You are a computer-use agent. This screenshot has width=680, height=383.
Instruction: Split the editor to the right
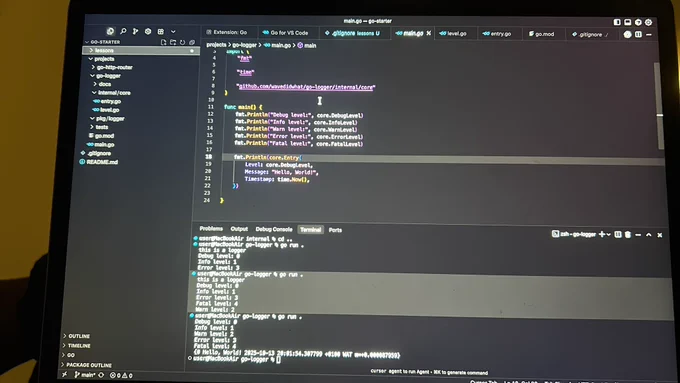638,34
